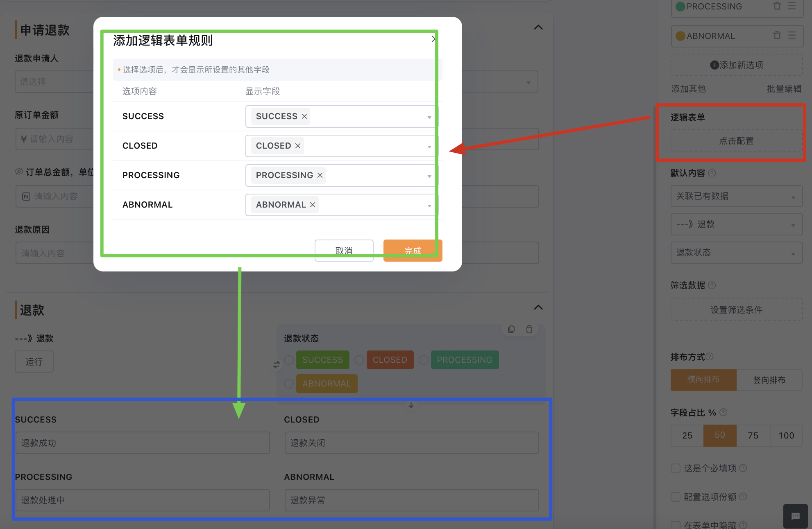812x529 pixels.
Task: Remove ABNORMAL tag from display field
Action: [x=313, y=205]
